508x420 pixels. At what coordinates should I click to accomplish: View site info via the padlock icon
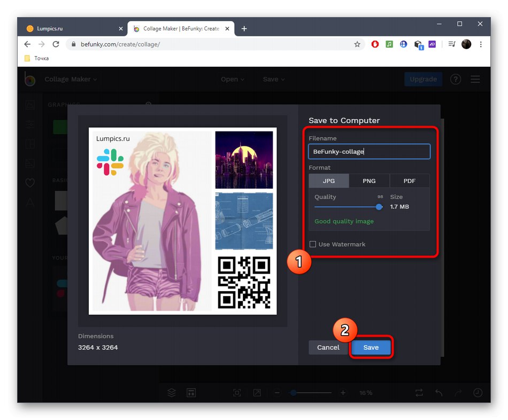click(x=74, y=44)
